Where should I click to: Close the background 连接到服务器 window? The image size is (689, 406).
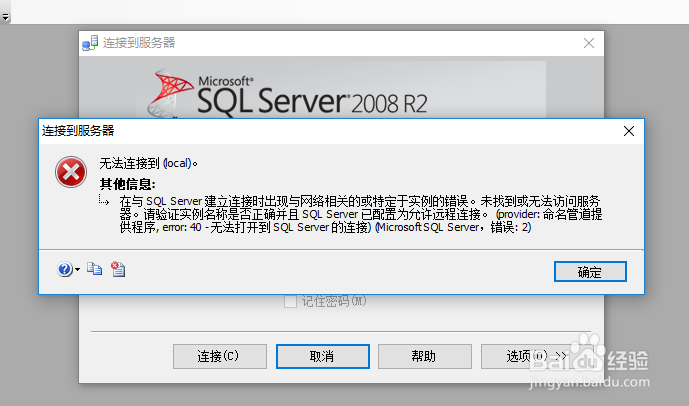tap(589, 43)
